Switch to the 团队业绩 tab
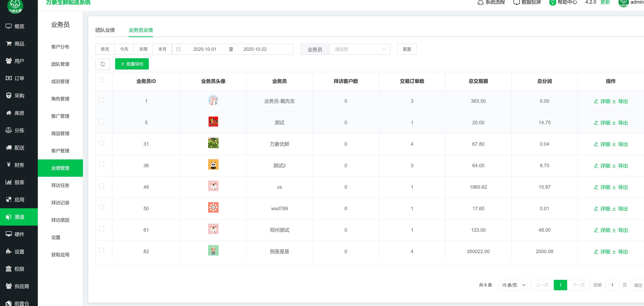The height and width of the screenshot is (306, 644). 105,30
